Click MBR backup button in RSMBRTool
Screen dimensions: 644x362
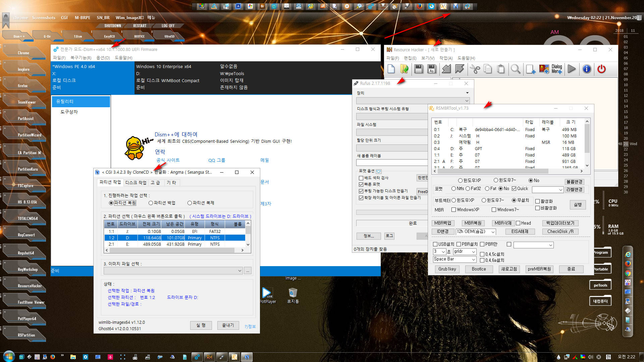pos(443,223)
